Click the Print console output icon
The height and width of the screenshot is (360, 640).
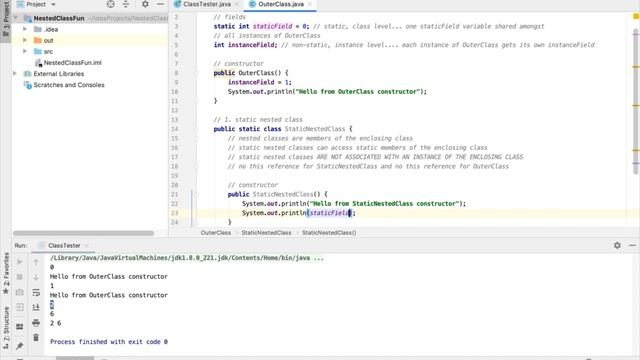tap(36, 323)
